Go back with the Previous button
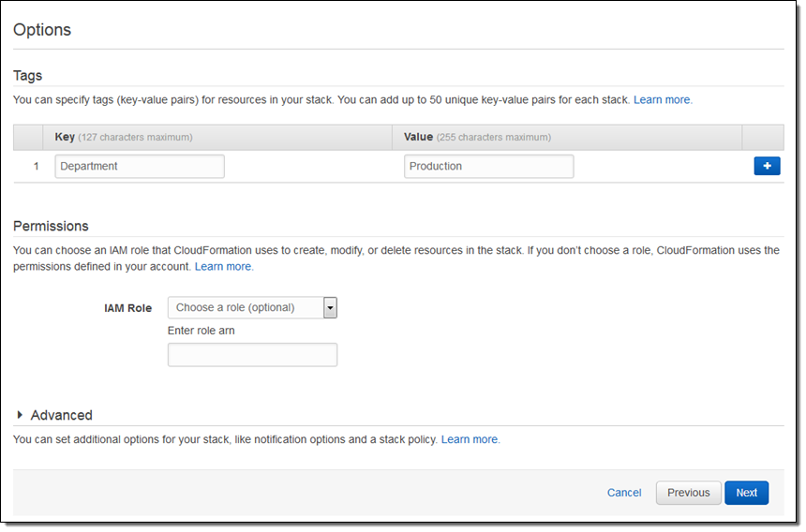 pyautogui.click(x=688, y=493)
